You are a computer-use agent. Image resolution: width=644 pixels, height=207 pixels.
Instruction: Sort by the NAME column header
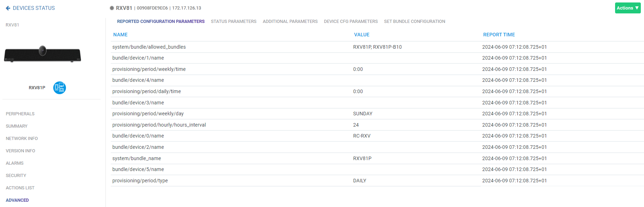pyautogui.click(x=120, y=35)
